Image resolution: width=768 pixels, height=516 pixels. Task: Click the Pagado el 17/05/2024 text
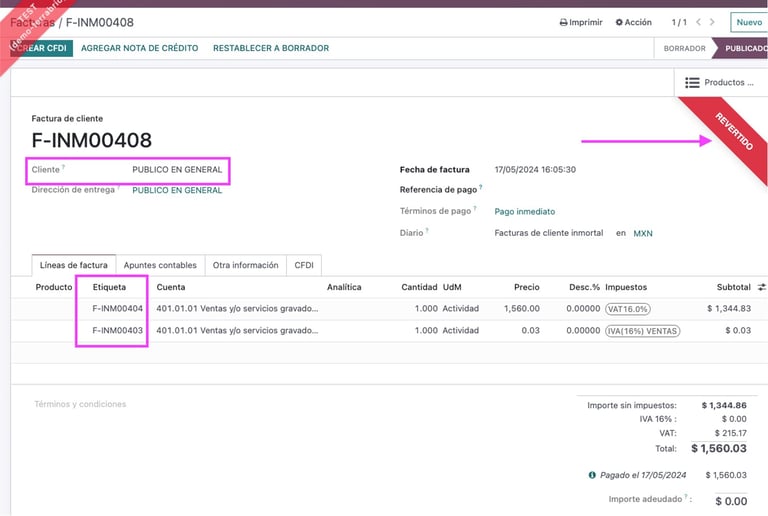pos(643,475)
